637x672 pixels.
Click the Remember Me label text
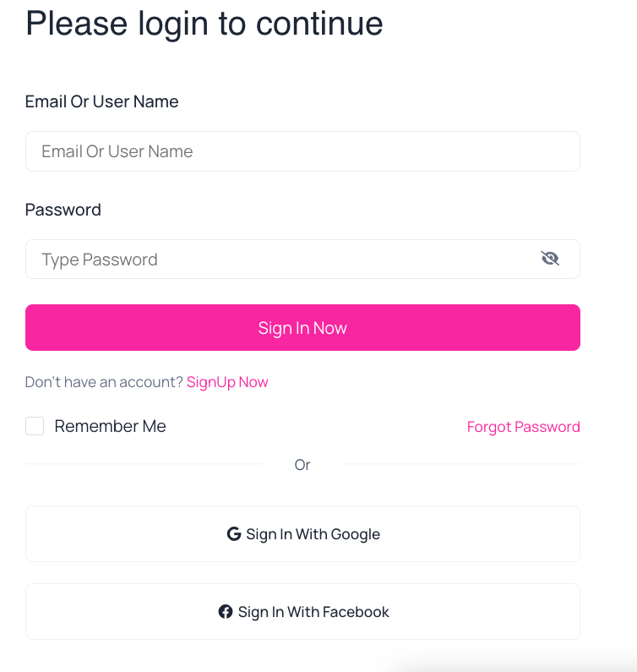coord(110,426)
